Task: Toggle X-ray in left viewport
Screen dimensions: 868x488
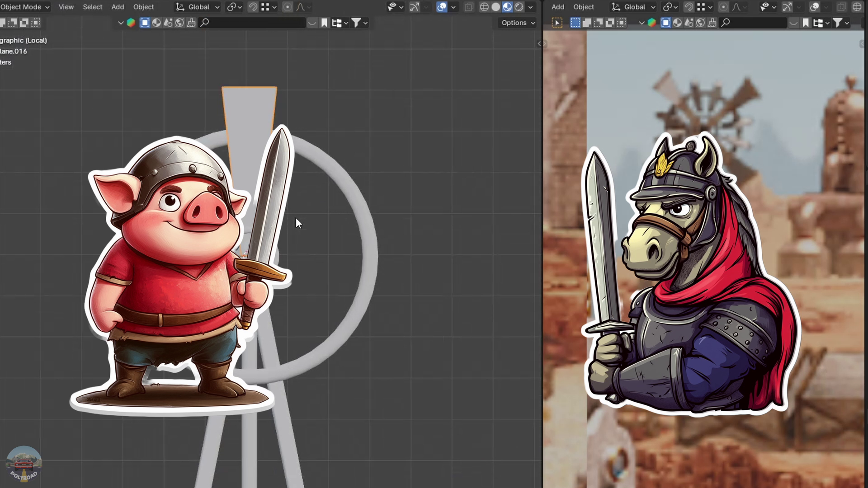Action: coord(469,7)
